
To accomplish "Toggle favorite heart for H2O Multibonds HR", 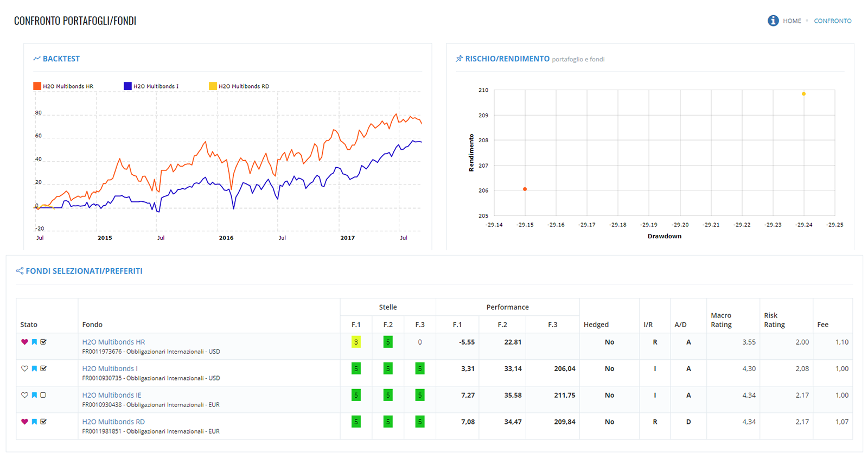I will (24, 342).
